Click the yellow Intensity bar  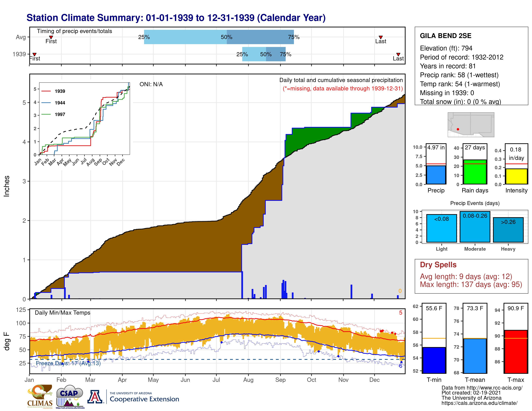(x=516, y=176)
